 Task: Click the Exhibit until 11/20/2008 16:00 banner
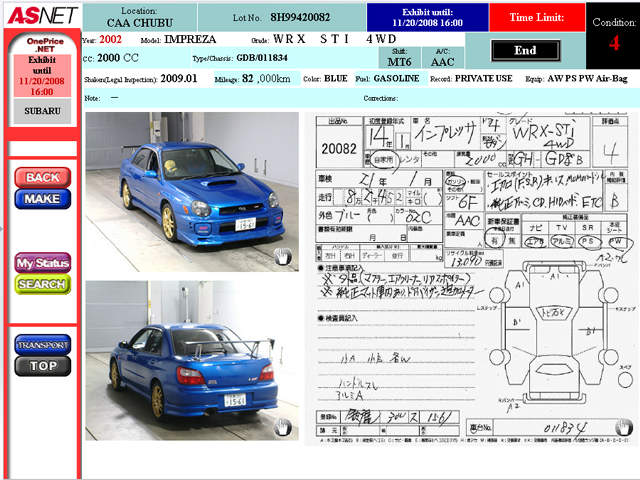427,18
